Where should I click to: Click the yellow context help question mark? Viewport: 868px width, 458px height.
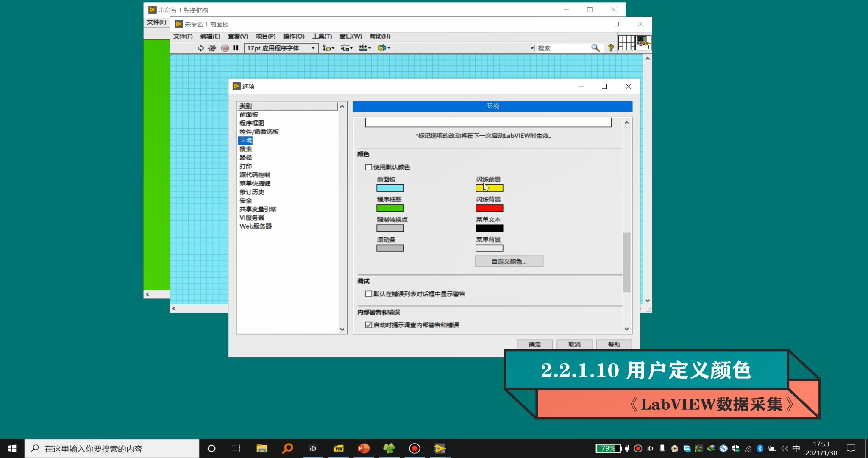(x=611, y=48)
